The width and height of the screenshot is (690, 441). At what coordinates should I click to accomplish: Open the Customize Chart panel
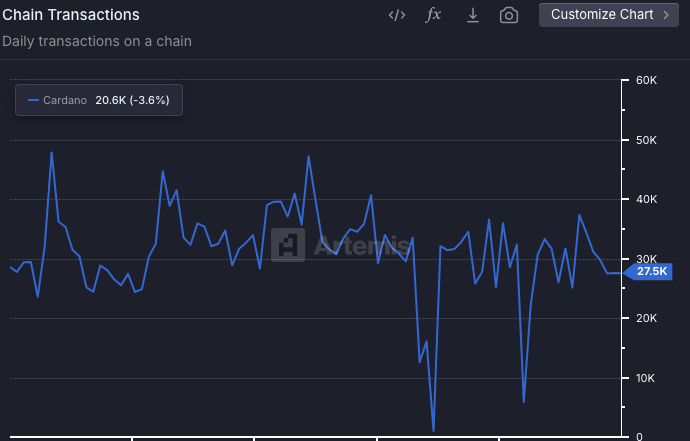(x=609, y=15)
